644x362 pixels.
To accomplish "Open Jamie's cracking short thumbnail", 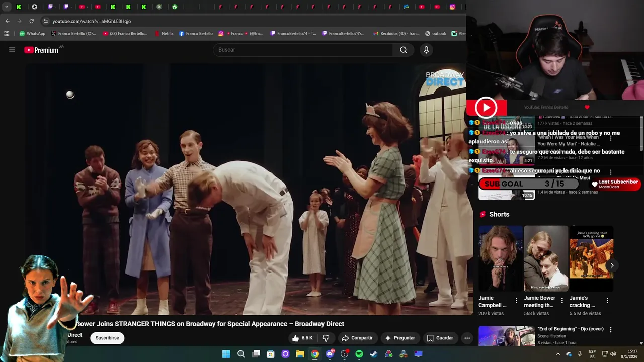I will [591, 258].
